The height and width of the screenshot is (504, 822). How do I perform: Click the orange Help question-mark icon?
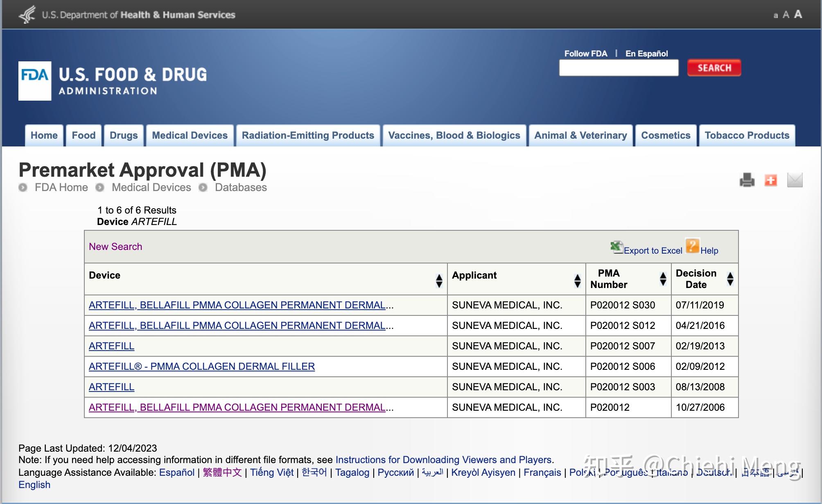point(692,246)
